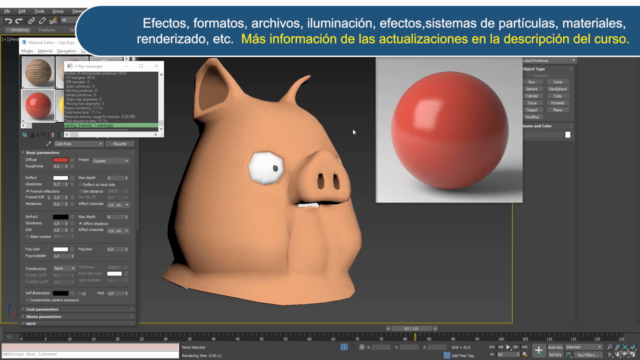Screen dimensions: 640x360
Task: Enable GI checkbox next to Self-illumination
Action: (x=80, y=293)
